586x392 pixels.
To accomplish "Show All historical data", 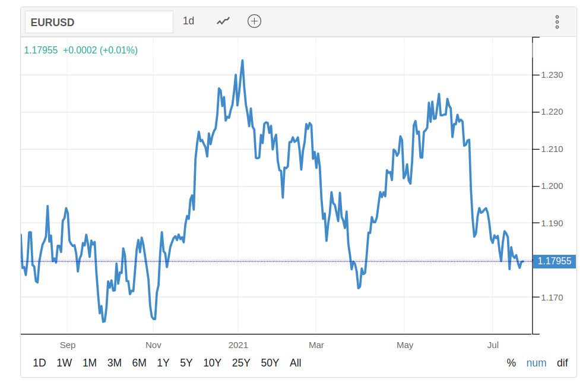I will pyautogui.click(x=296, y=363).
